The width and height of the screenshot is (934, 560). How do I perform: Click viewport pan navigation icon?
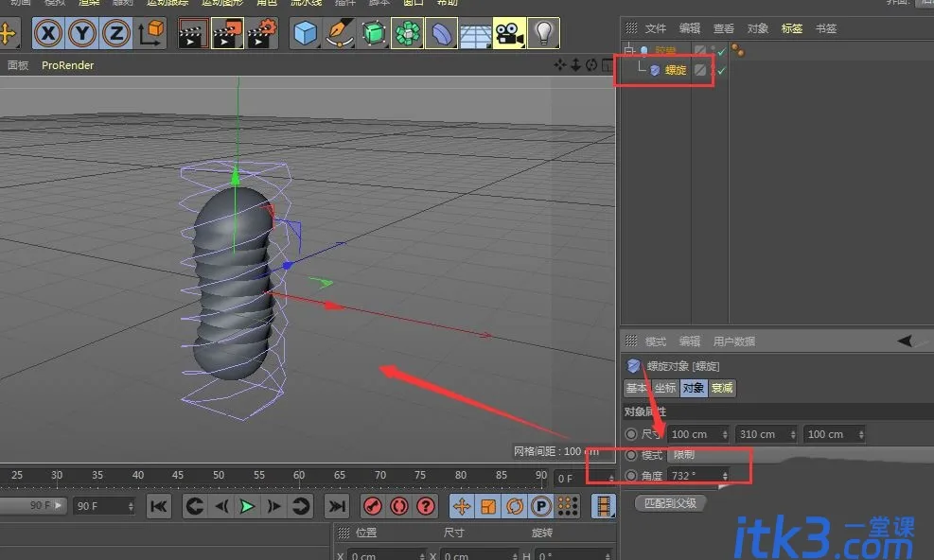(560, 64)
